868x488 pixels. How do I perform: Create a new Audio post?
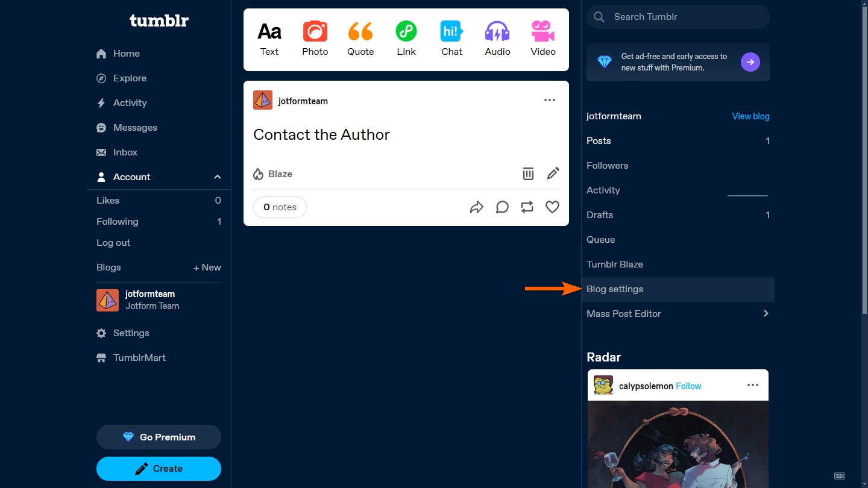click(498, 39)
